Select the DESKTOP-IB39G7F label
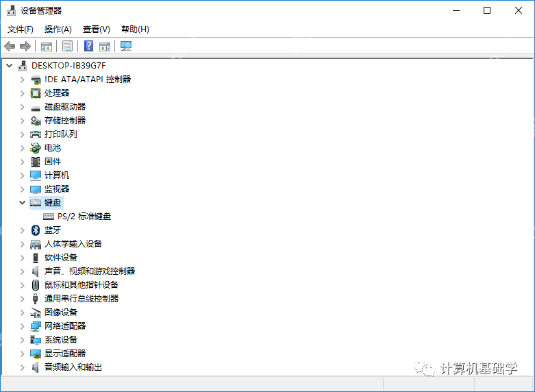535x392 pixels. tap(69, 66)
